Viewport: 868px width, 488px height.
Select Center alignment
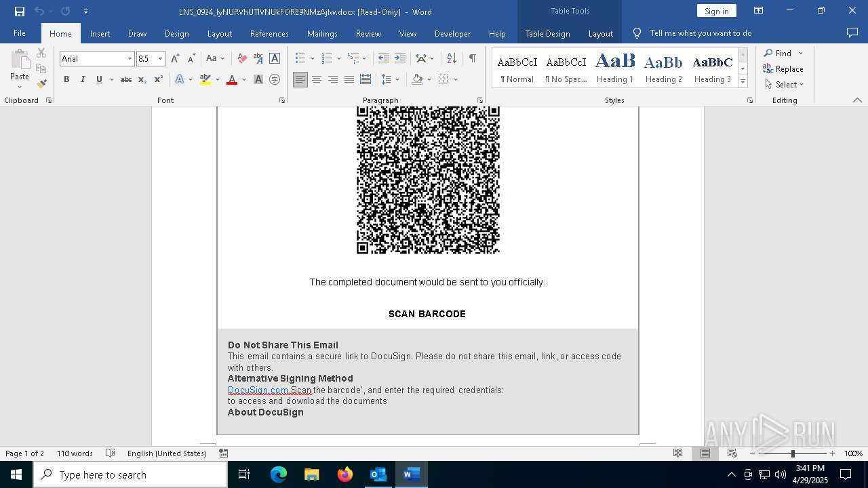point(317,79)
